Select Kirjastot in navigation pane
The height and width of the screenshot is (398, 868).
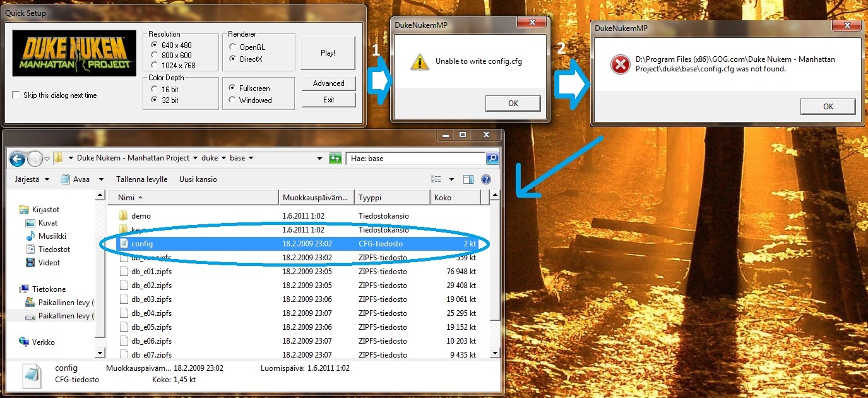click(x=45, y=209)
